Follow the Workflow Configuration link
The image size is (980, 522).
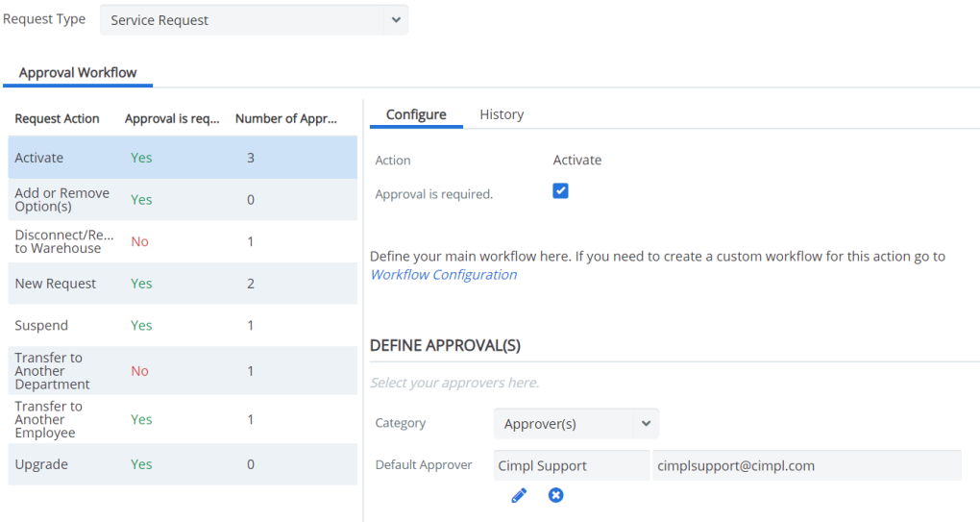tap(444, 274)
